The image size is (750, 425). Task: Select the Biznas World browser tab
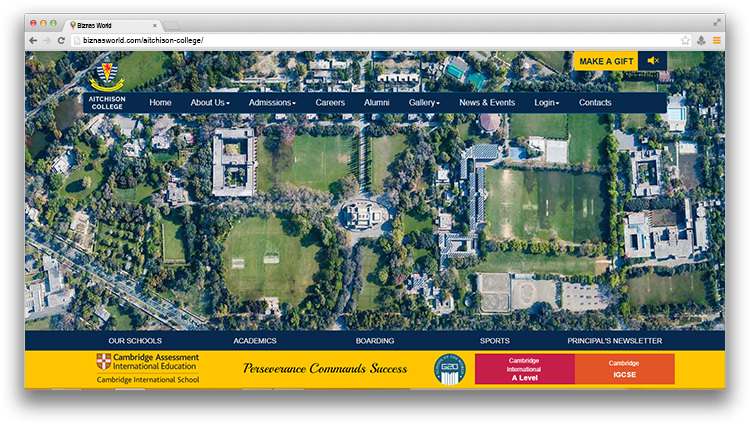[x=113, y=25]
